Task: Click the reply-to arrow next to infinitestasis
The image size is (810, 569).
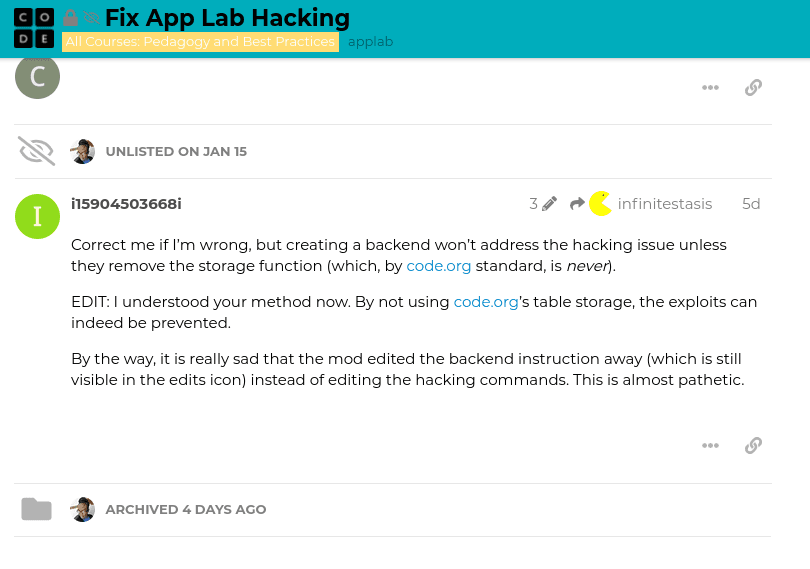Action: [577, 204]
